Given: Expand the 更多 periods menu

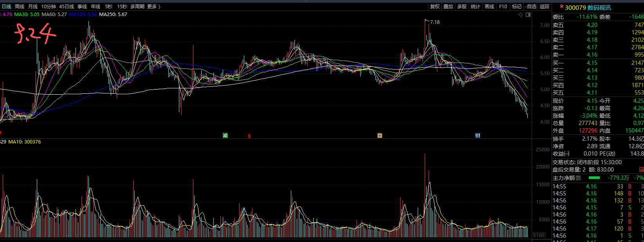Looking at the screenshot, I should [x=153, y=6].
